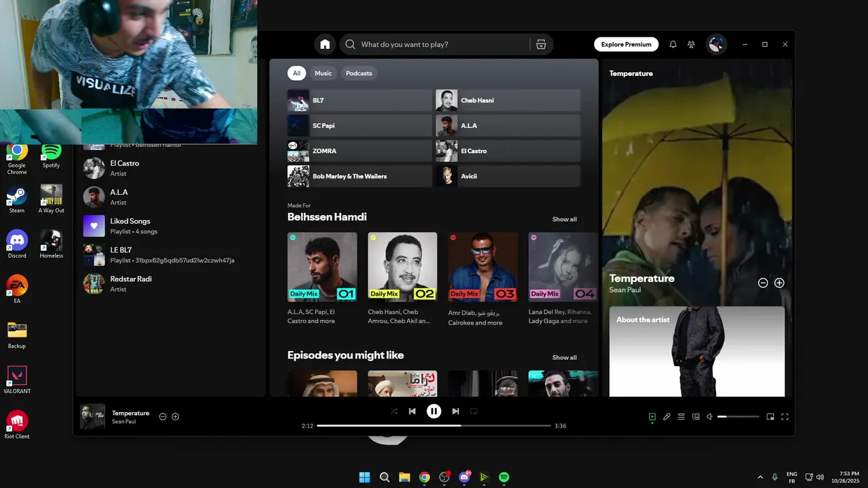The image size is (868, 488).
Task: Show lyrics with microphone icon
Action: coord(667,417)
